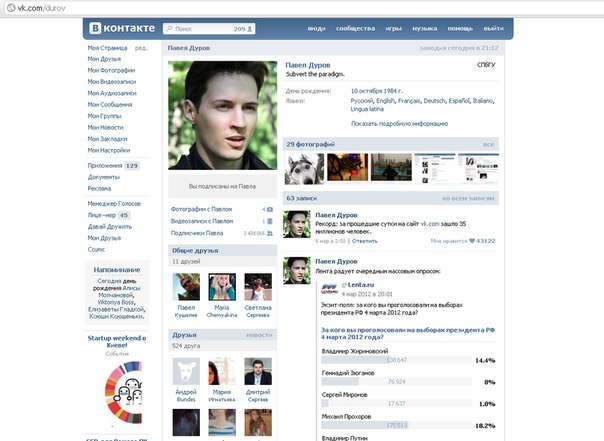Viewport: 604px width, 441px height.
Task: Open Мои Фотографии in sidebar
Action: click(111, 70)
